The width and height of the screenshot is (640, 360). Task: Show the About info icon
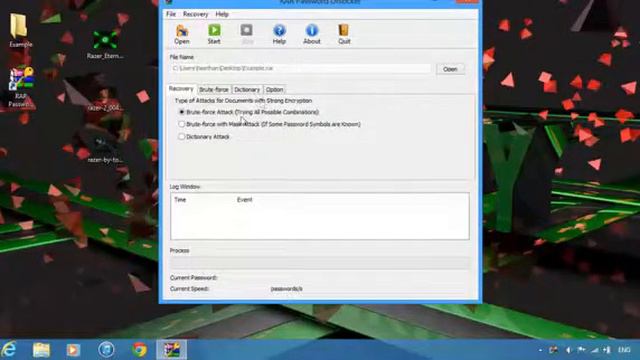click(312, 34)
